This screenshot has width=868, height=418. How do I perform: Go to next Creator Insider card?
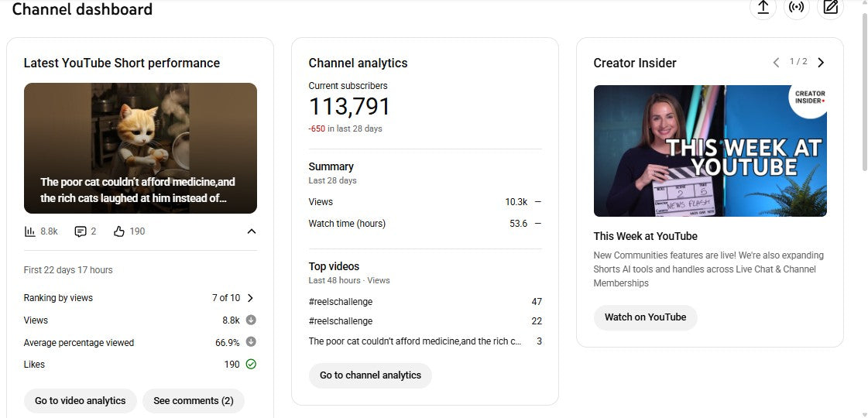point(821,63)
